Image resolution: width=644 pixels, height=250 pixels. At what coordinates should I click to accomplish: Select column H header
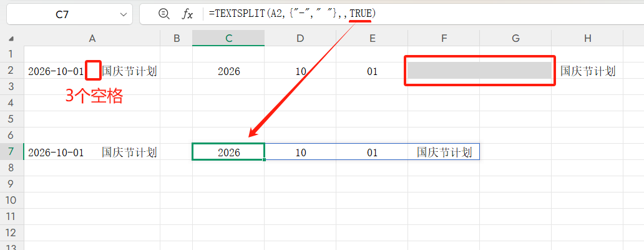click(x=587, y=38)
